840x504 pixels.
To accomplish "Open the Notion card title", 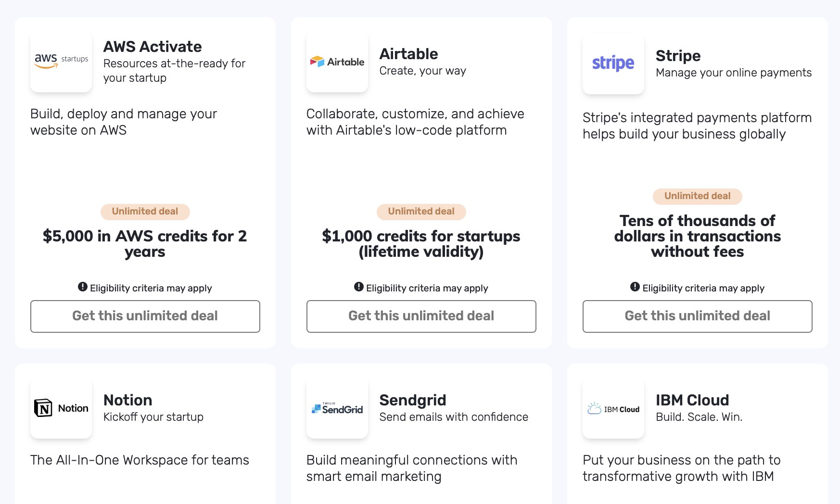I will (x=128, y=400).
